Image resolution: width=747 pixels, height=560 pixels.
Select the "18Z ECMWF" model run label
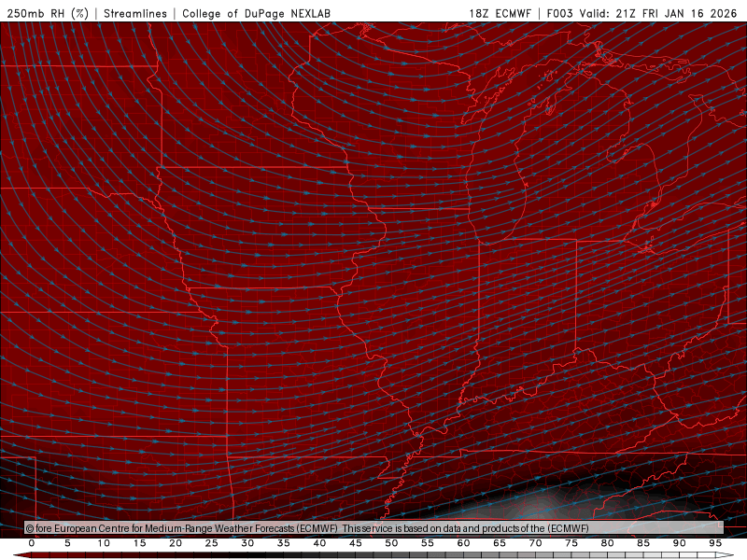[x=500, y=13]
